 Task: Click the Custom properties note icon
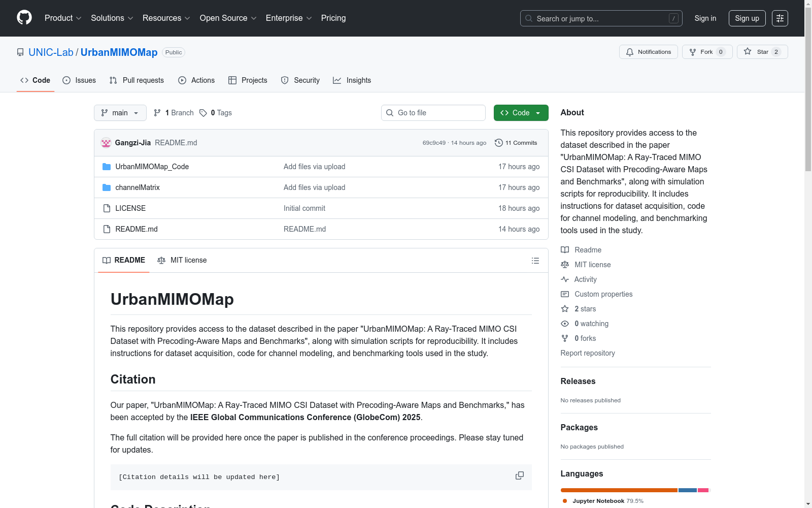coord(565,294)
